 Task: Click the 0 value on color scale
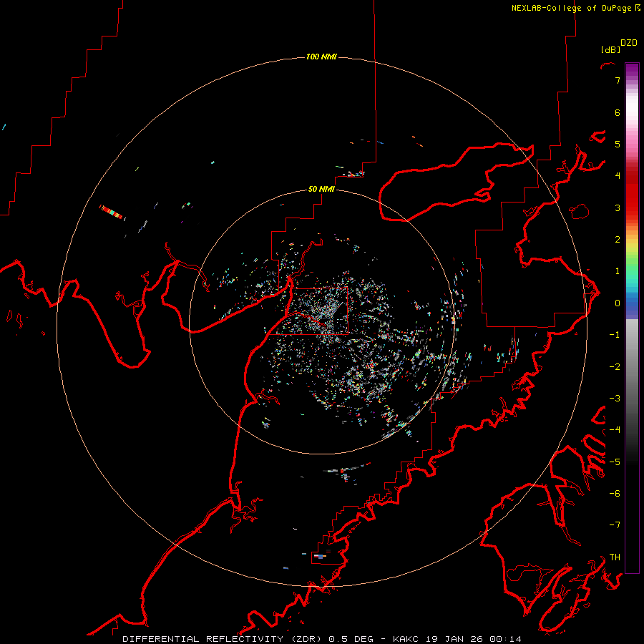[618, 303]
